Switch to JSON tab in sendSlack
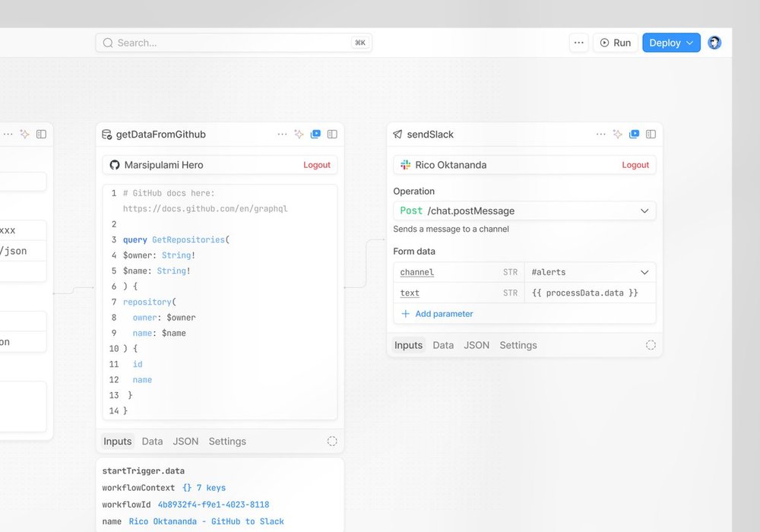 coord(477,345)
